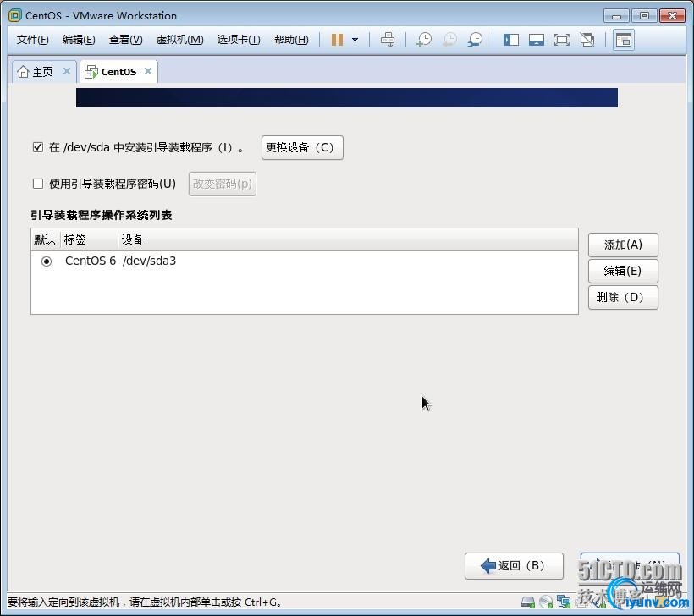Select the CentOS 6 label text

click(x=91, y=261)
